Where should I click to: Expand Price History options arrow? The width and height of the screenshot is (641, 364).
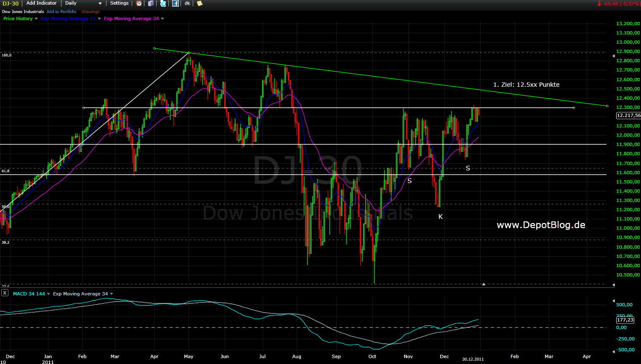coord(36,19)
